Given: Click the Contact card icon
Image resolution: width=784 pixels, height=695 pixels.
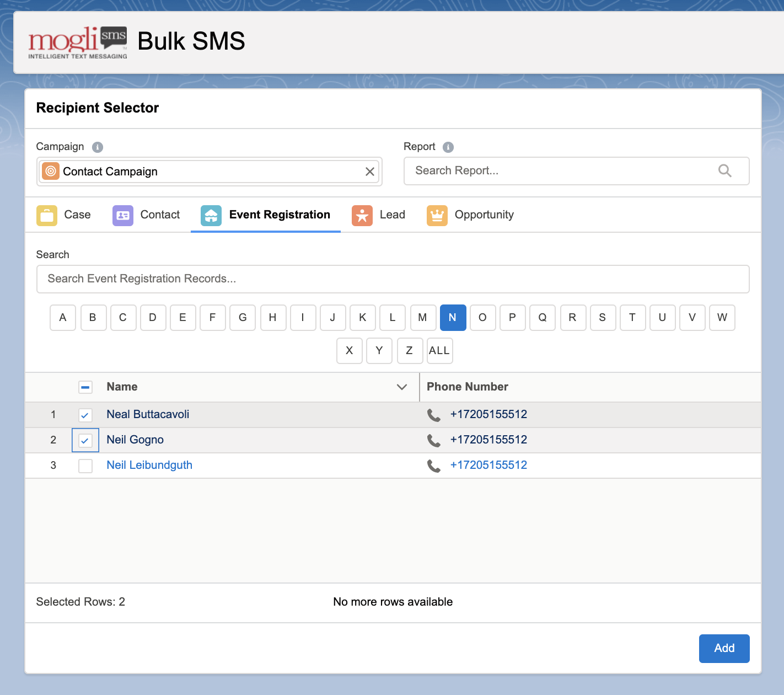Looking at the screenshot, I should 123,216.
